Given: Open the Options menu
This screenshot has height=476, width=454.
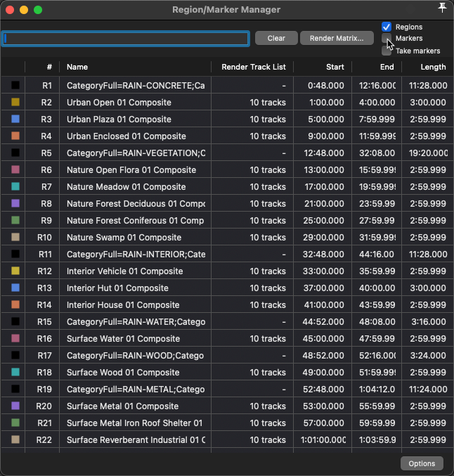Looking at the screenshot, I should click(x=422, y=463).
